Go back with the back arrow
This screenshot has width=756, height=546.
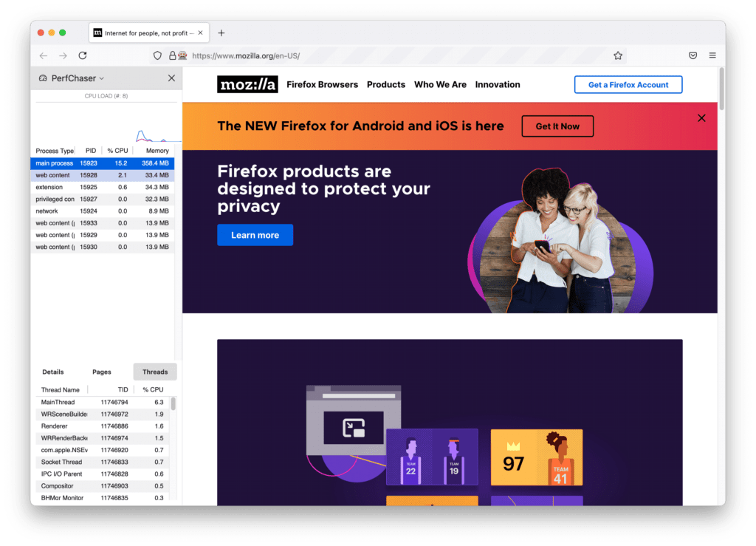click(x=44, y=56)
